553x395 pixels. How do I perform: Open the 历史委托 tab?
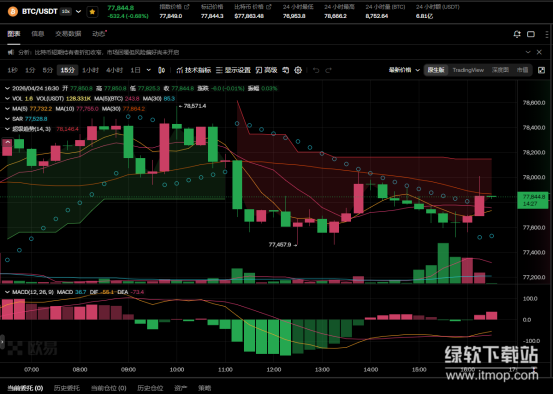tap(67, 388)
